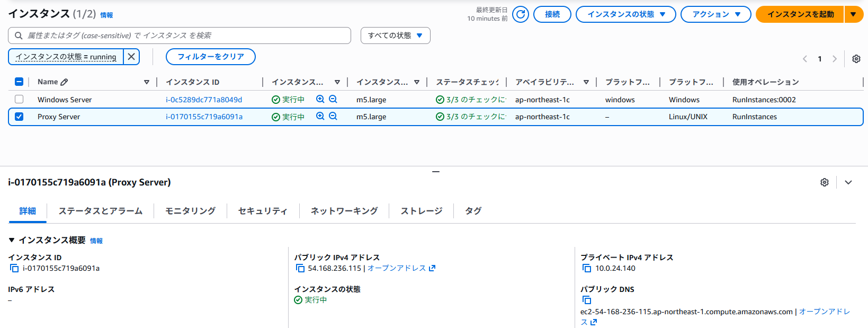Copy the public IPv4 address
The height and width of the screenshot is (328, 868).
pos(300,269)
